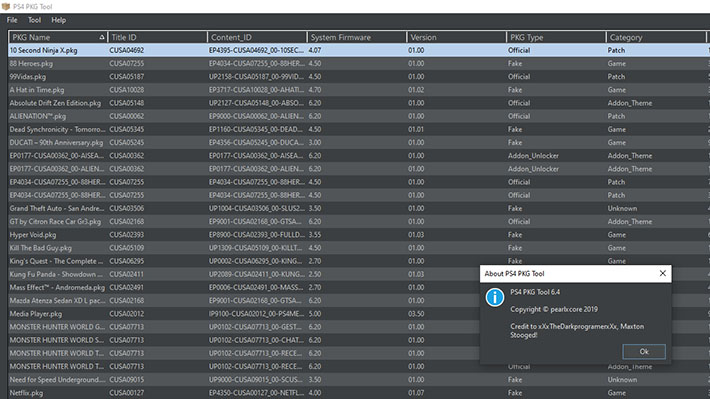Click firmware 4.70 for A Hat in Time
This screenshot has height=399, width=710.
(315, 90)
